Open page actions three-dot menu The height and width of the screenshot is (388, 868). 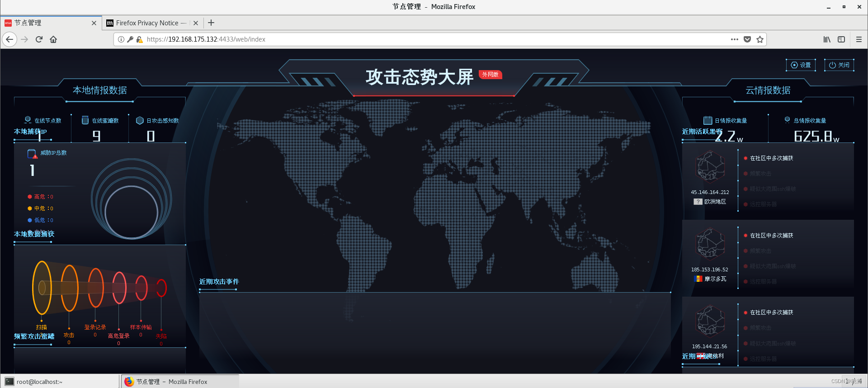pyautogui.click(x=735, y=39)
